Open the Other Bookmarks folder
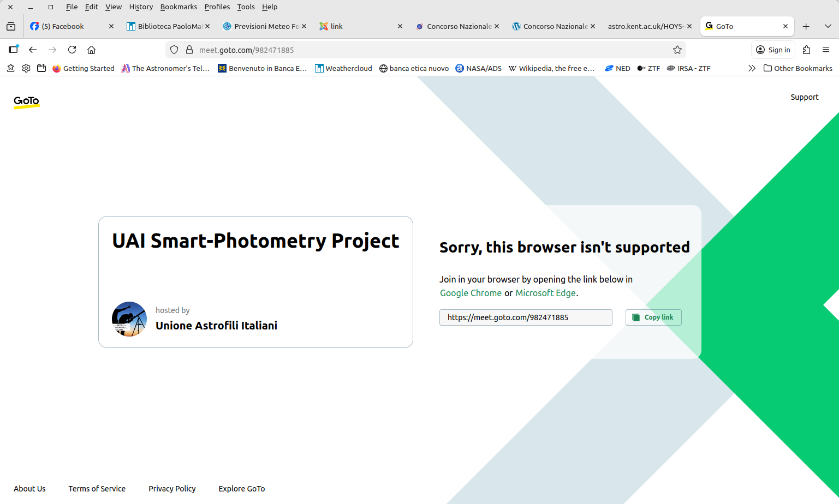Screen dimensions: 839x504 click(798, 68)
